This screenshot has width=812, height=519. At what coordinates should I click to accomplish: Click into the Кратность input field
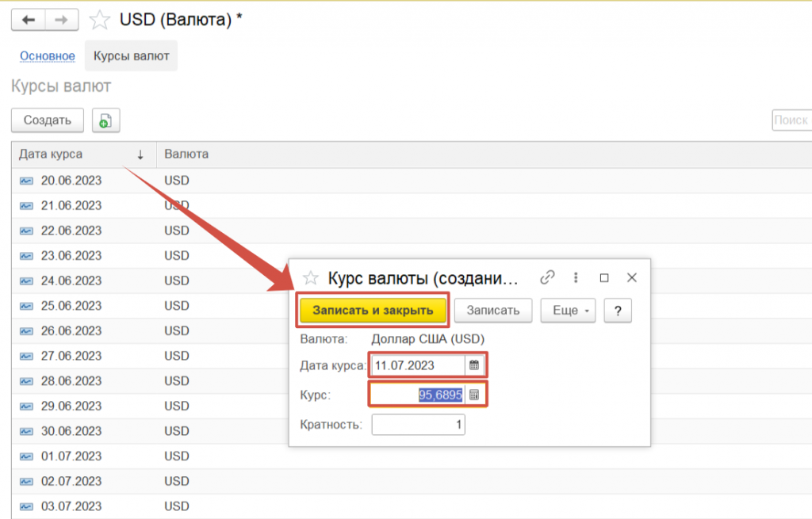click(418, 425)
